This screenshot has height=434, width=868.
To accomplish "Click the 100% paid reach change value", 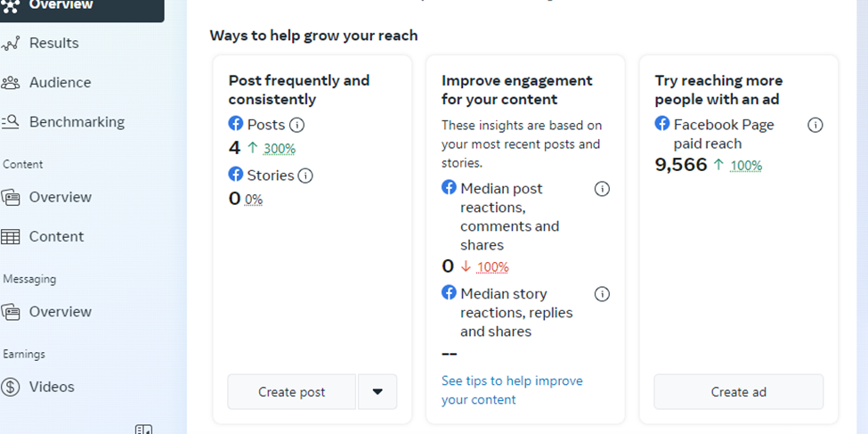I will coord(746,165).
